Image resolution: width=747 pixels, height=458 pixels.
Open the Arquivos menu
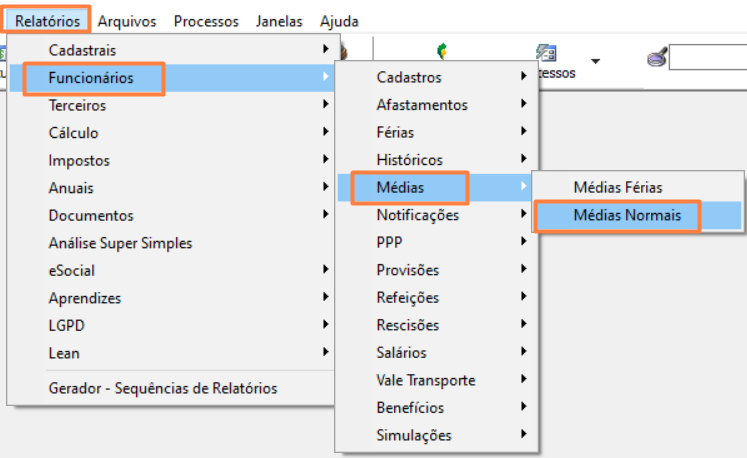tap(127, 21)
